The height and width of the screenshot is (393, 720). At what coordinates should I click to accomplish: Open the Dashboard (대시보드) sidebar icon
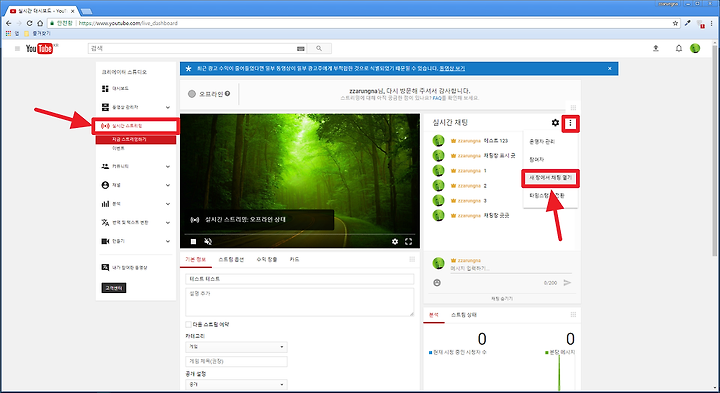pos(105,88)
